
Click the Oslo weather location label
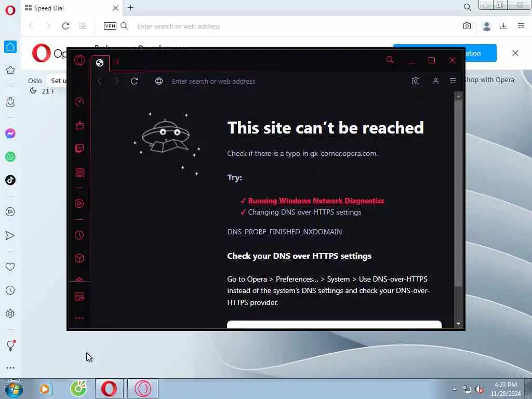35,81
